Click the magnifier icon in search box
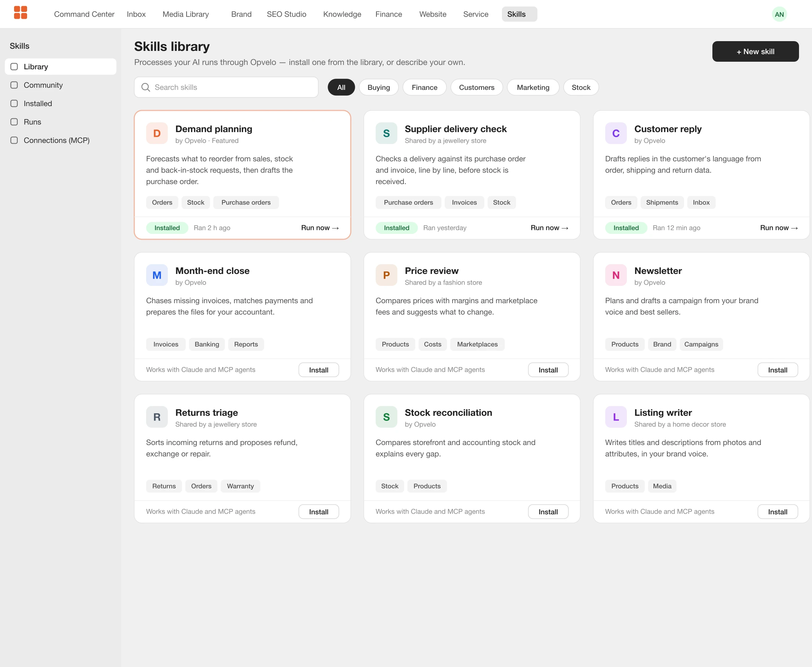Viewport: 812px width, 667px height. pos(145,87)
